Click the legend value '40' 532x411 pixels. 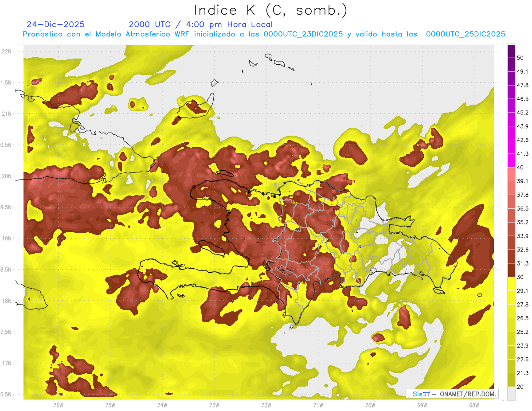pos(520,168)
